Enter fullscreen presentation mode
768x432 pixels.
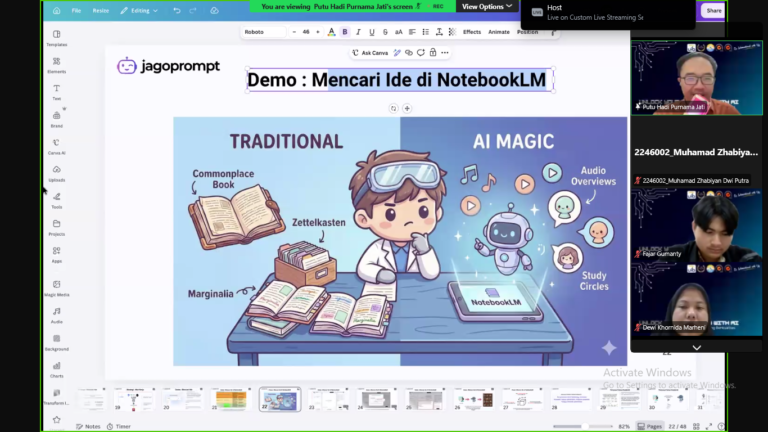click(x=709, y=427)
